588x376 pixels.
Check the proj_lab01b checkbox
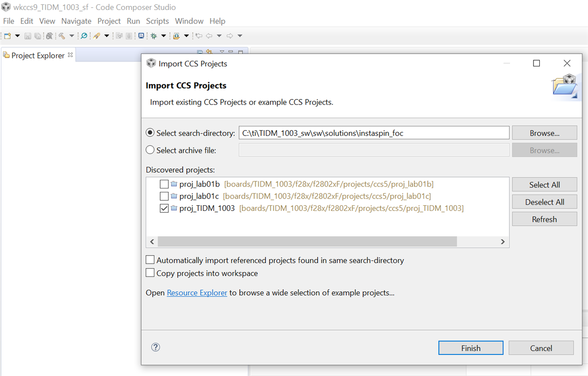click(164, 184)
